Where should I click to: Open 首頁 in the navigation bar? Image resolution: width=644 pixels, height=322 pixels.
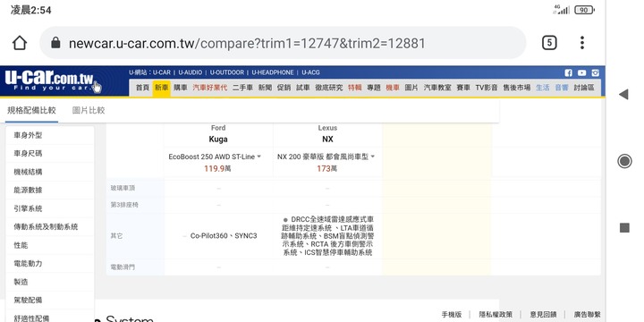(142, 88)
